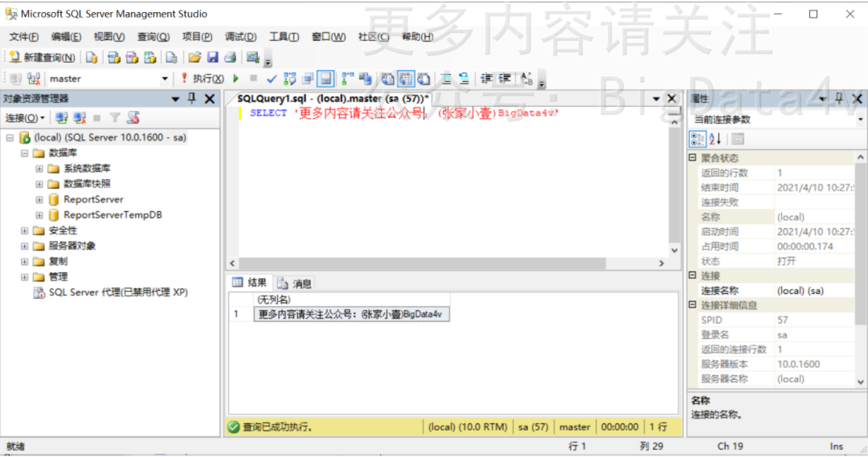
Task: Collapse the 聚合状态 property category
Action: (693, 157)
